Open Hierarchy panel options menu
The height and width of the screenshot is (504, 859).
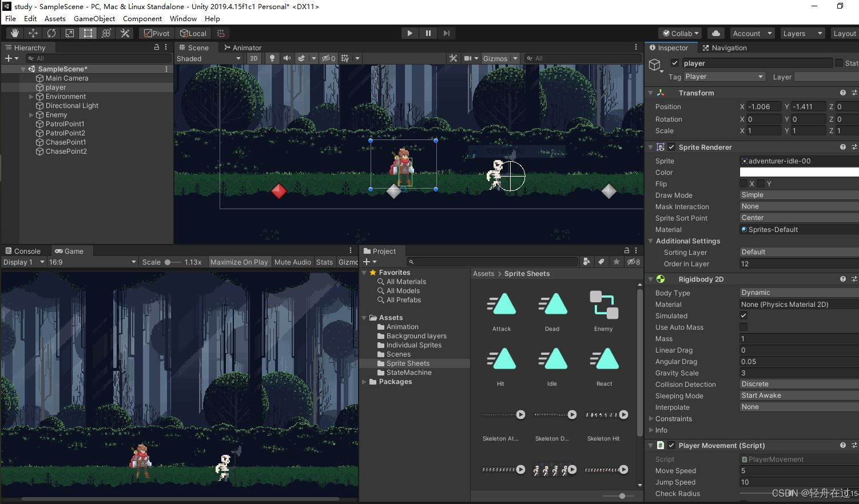(x=166, y=47)
